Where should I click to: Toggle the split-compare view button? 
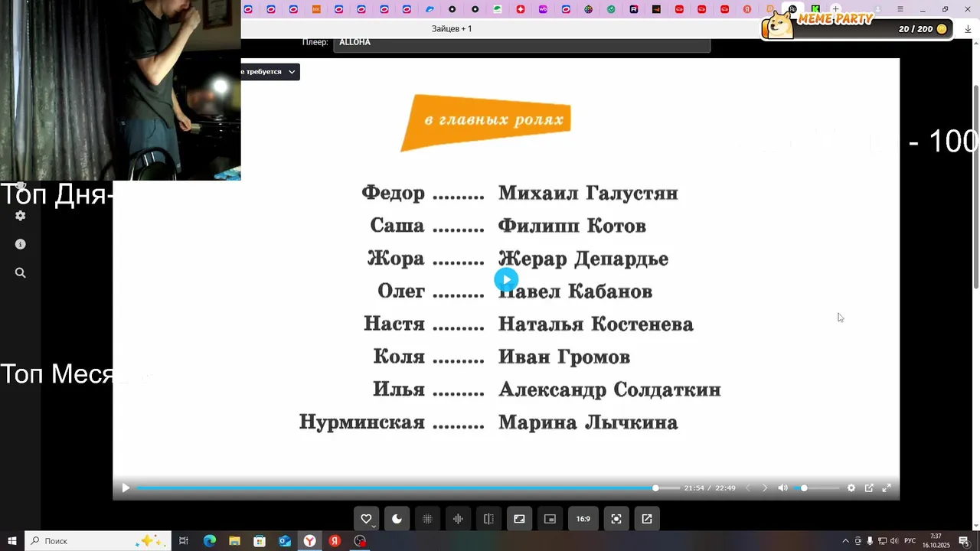488,519
